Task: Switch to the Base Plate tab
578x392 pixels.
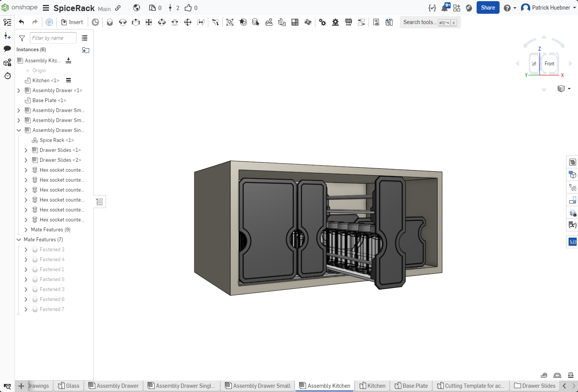Action: (x=411, y=386)
